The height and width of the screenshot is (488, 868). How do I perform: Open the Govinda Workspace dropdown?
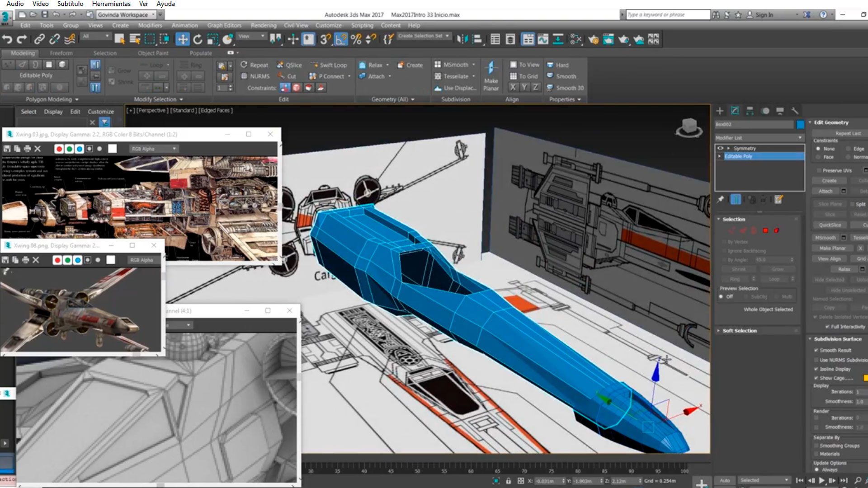coord(126,15)
